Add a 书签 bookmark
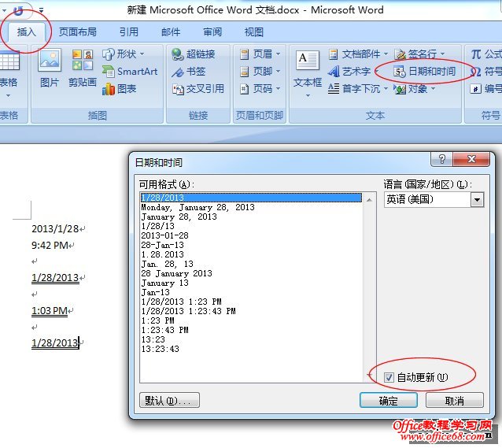502x448 pixels. click(x=188, y=71)
